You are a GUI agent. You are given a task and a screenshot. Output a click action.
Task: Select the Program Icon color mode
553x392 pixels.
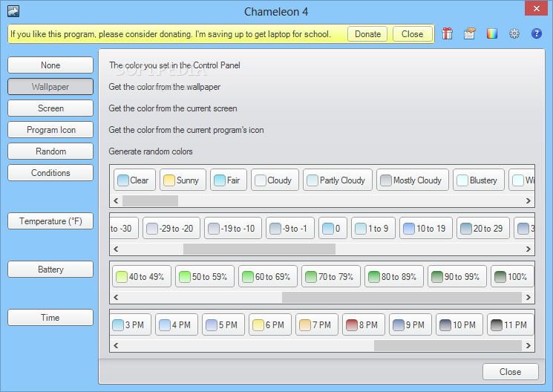tap(50, 130)
